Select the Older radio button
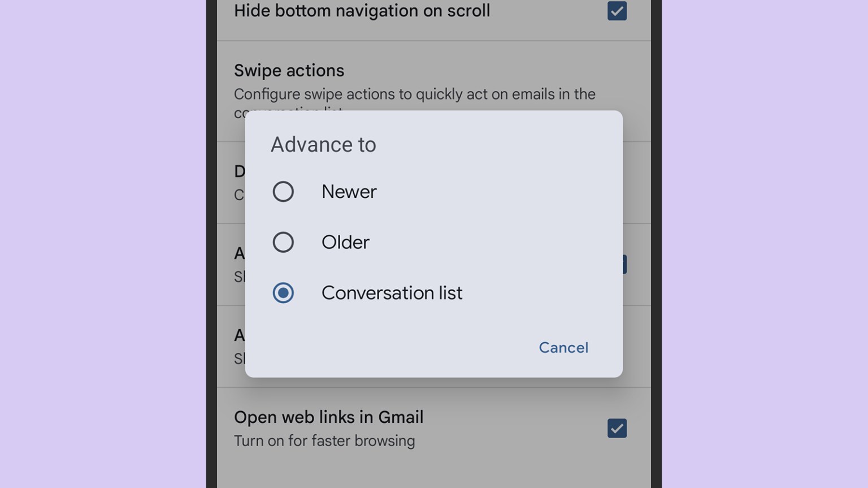The width and height of the screenshot is (868, 488). coord(283,242)
